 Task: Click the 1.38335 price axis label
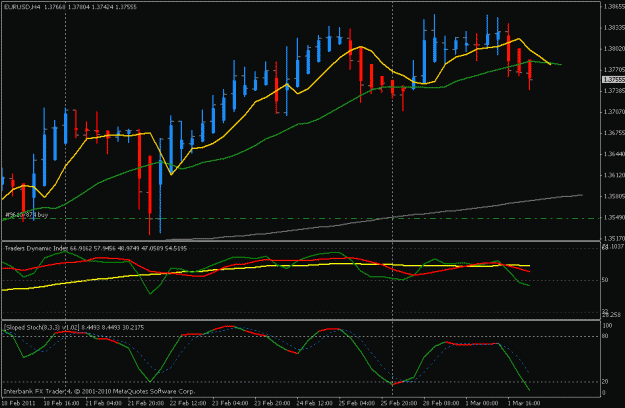tap(614, 28)
